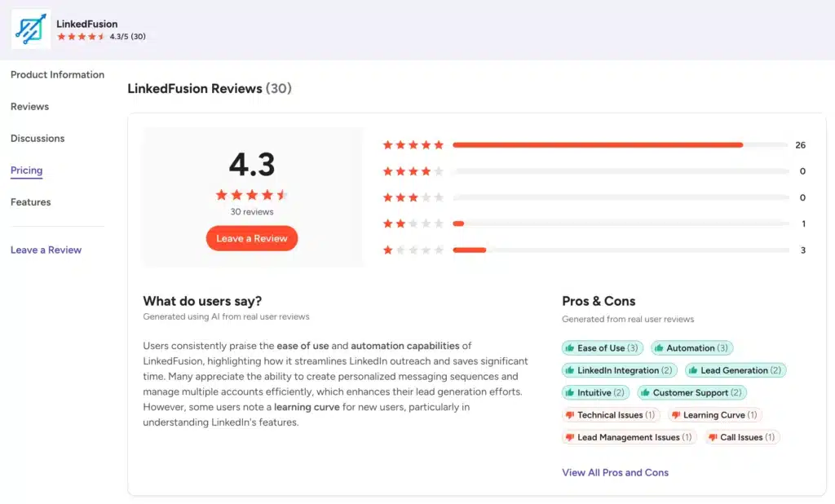Open Product Information in the sidebar
This screenshot has width=835, height=504.
point(58,74)
